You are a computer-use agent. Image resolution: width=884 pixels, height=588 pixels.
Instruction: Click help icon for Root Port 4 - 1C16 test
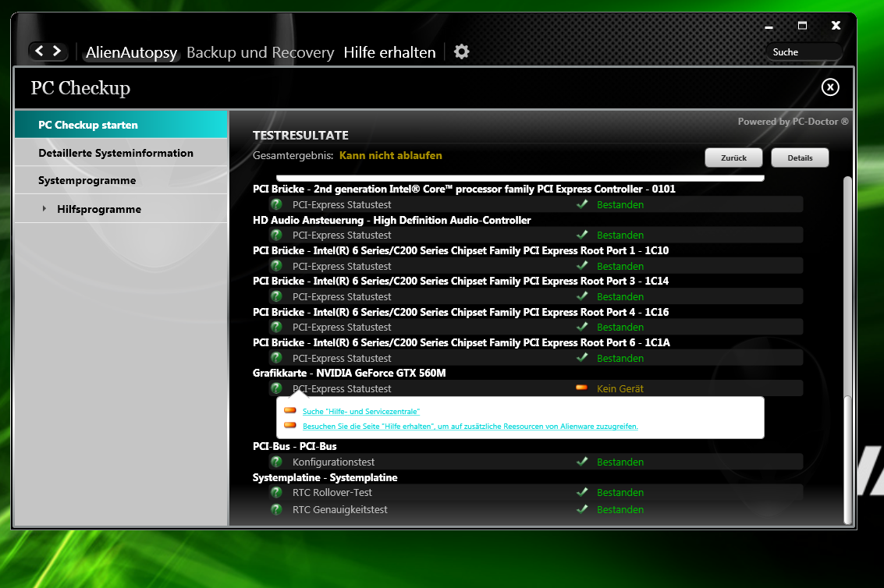[x=276, y=327]
